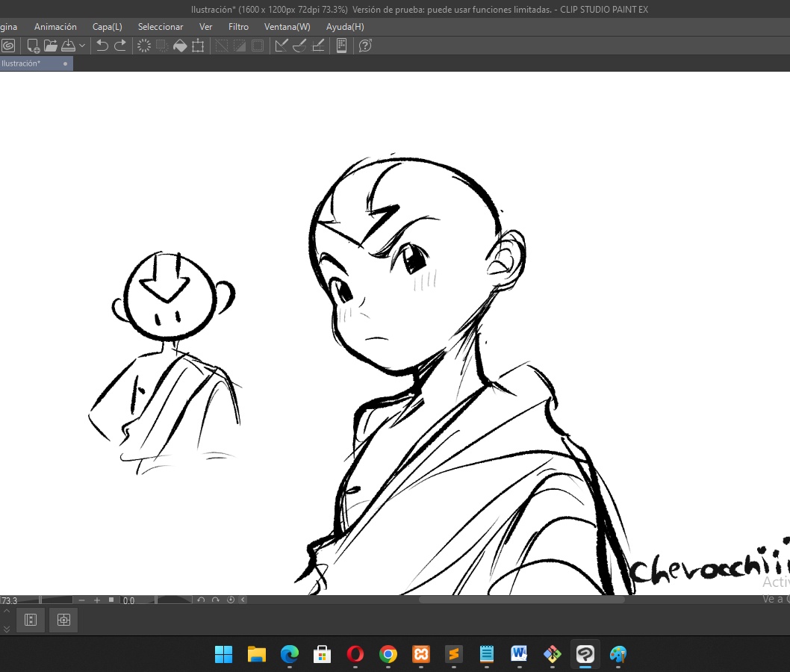The width and height of the screenshot is (790, 672).
Task: Launch Microsoft Edge from taskbar
Action: coord(289,654)
